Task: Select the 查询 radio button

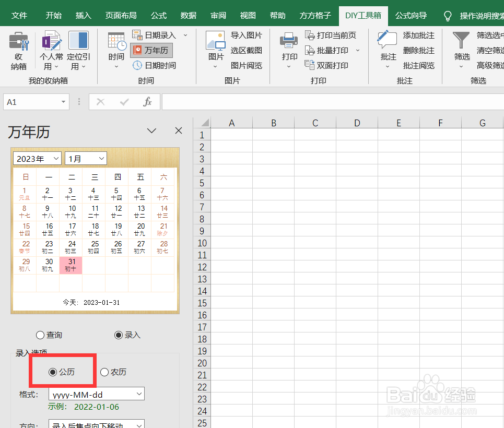Action: [x=40, y=335]
